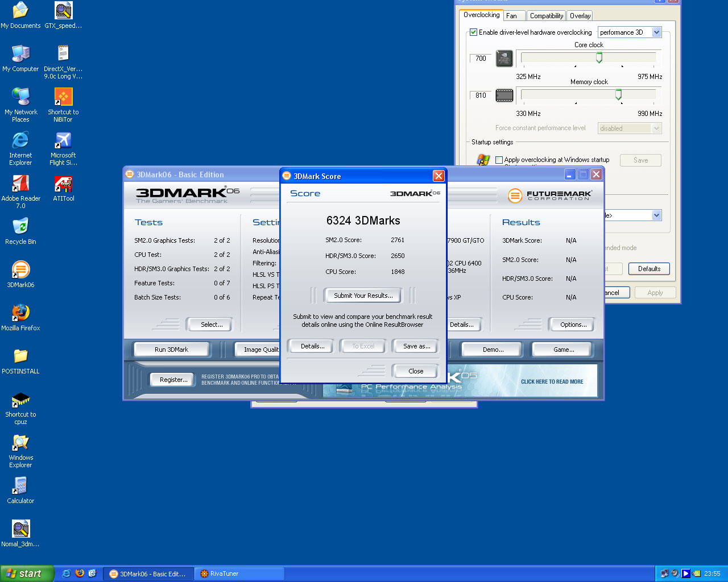Click Image Quality button

click(x=258, y=350)
